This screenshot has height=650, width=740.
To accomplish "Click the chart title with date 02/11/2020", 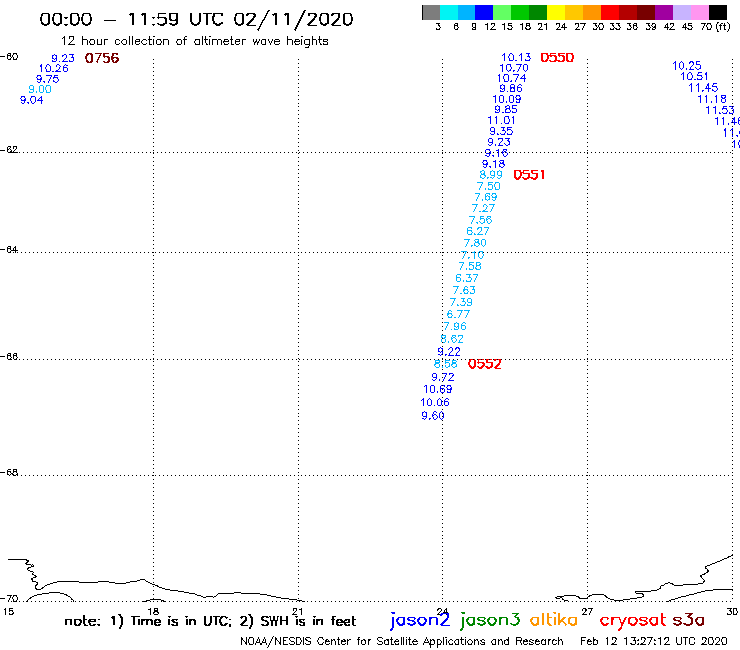I will tap(196, 19).
